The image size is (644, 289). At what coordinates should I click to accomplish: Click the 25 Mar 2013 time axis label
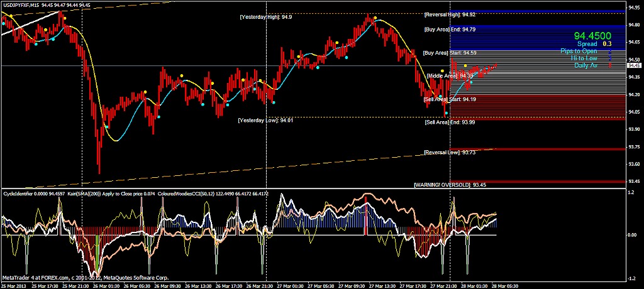point(13,285)
